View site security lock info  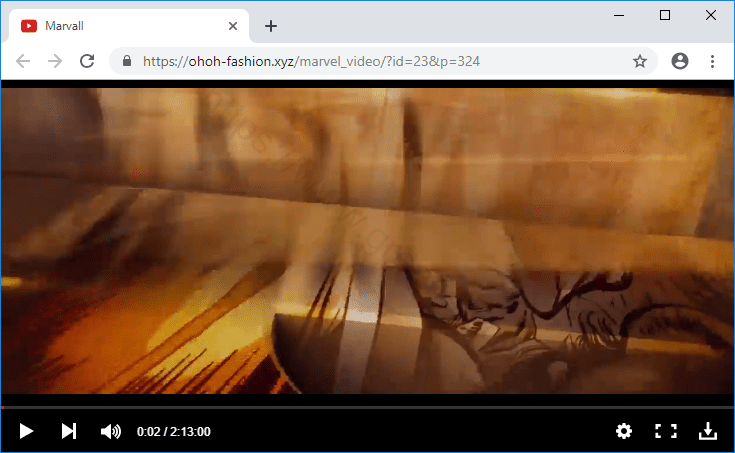point(126,61)
